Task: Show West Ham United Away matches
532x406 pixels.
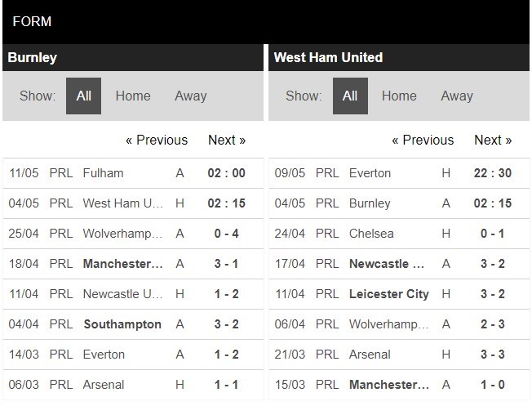Action: click(456, 96)
